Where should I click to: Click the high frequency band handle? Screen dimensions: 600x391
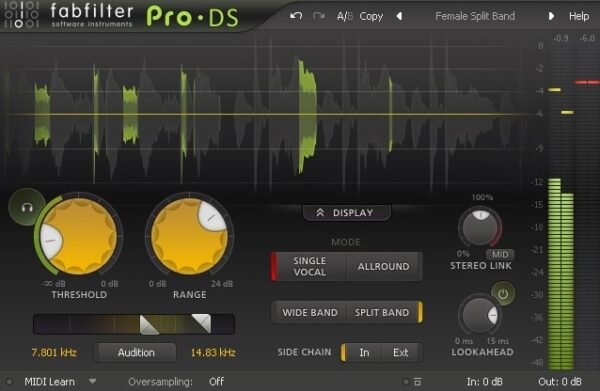202,324
